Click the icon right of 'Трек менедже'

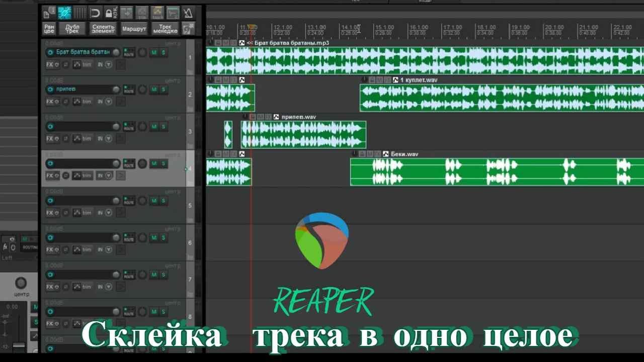[188, 29]
